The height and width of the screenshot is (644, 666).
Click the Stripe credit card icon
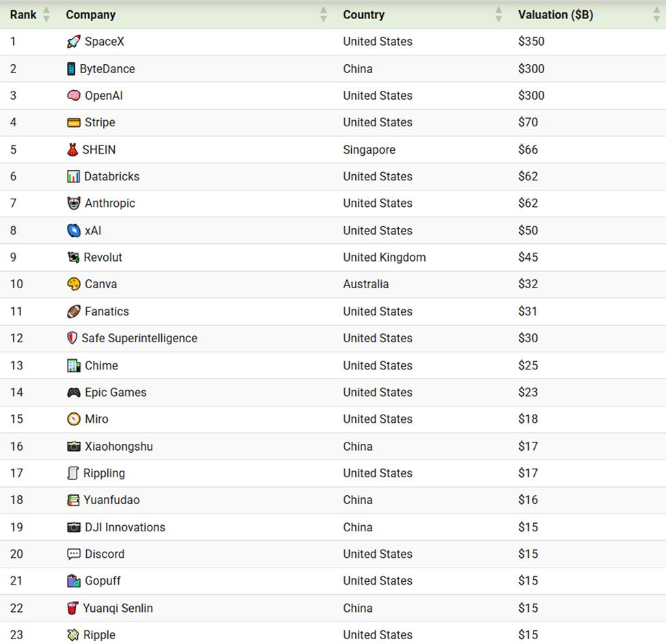point(74,123)
